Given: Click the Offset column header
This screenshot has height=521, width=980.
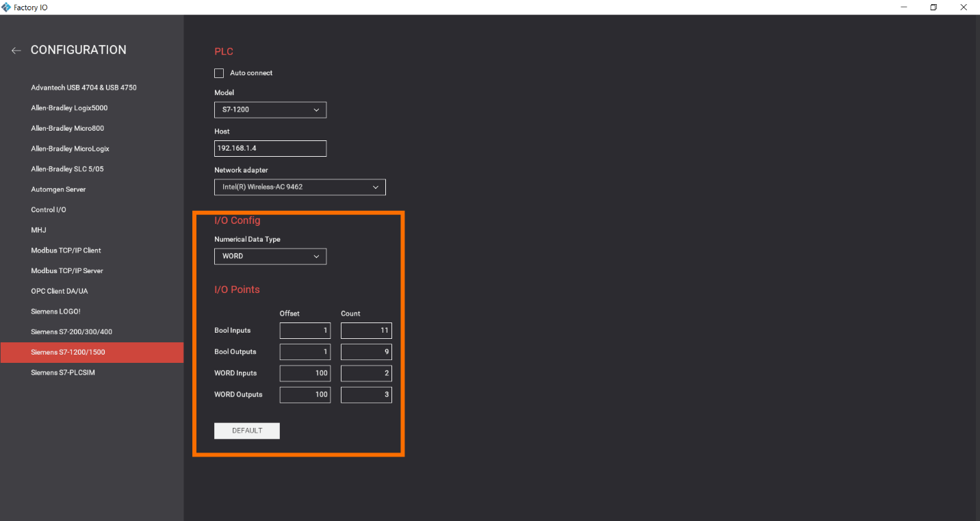Looking at the screenshot, I should [x=289, y=314].
